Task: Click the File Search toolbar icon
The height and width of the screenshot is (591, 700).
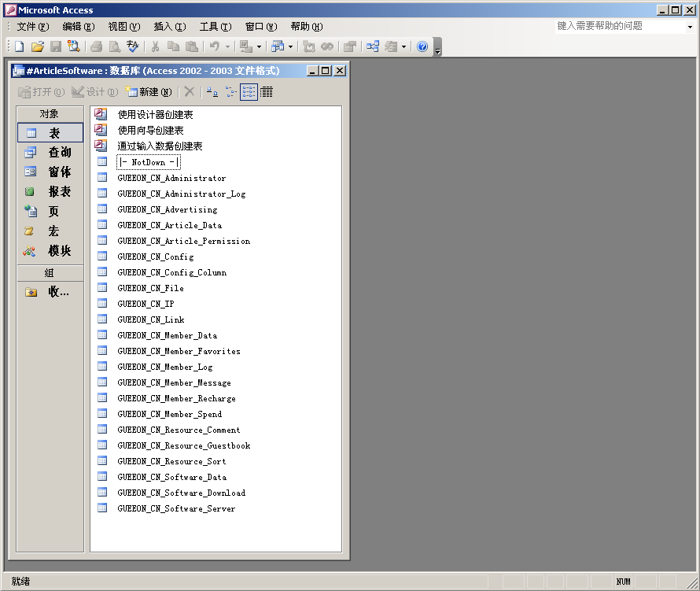Action: [x=73, y=47]
